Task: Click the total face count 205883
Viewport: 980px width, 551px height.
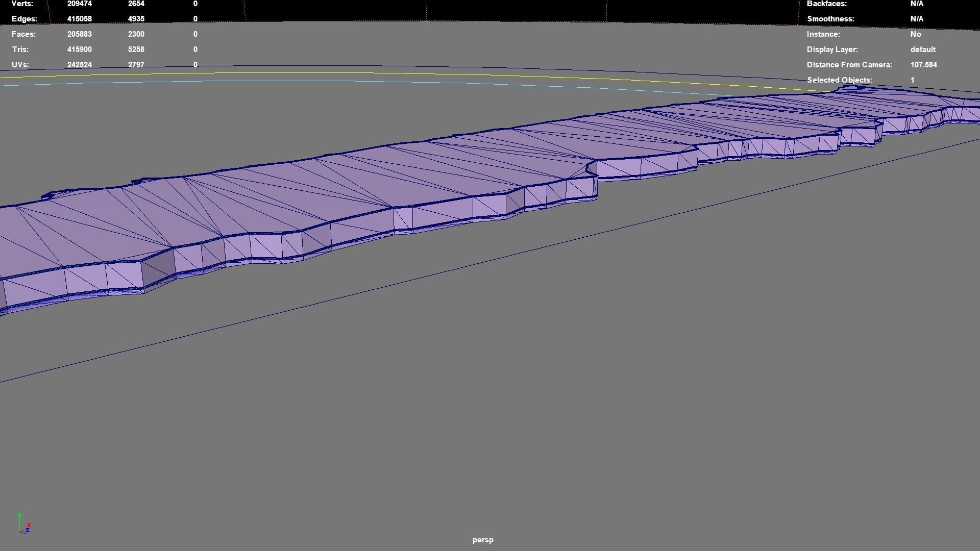Action: coord(79,34)
